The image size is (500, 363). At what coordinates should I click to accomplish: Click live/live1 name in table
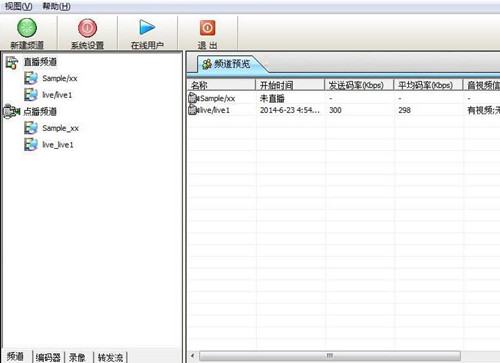pos(215,110)
